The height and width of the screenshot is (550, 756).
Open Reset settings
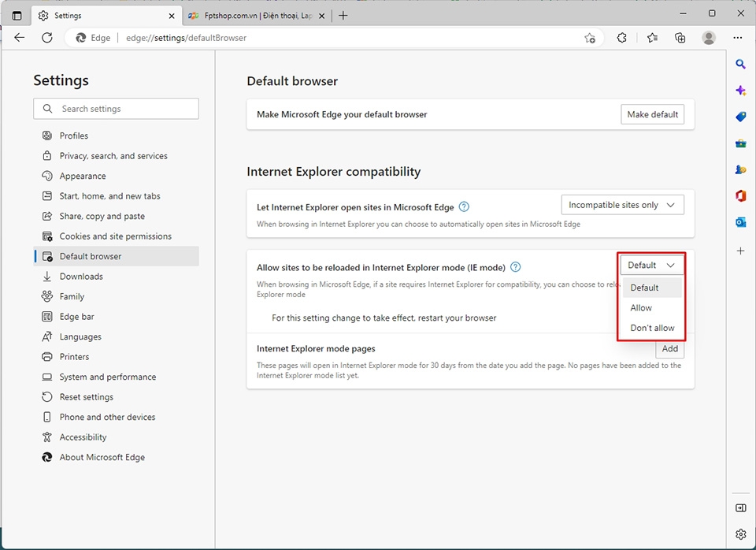(x=117, y=397)
